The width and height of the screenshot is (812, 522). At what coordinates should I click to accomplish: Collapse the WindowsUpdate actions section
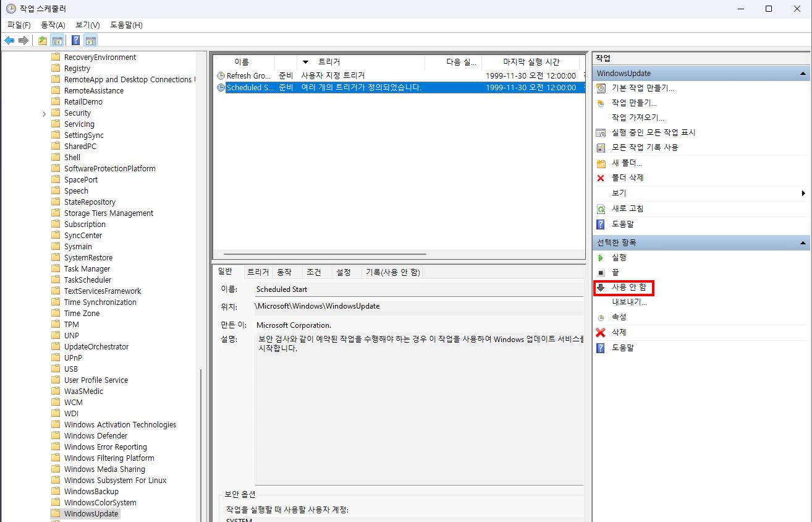(x=802, y=74)
